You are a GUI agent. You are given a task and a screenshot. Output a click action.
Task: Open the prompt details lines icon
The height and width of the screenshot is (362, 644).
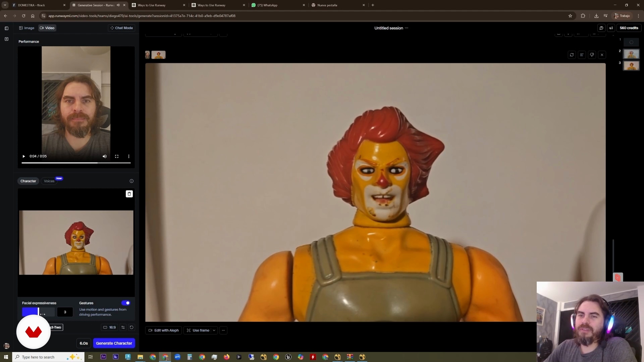coord(582,55)
